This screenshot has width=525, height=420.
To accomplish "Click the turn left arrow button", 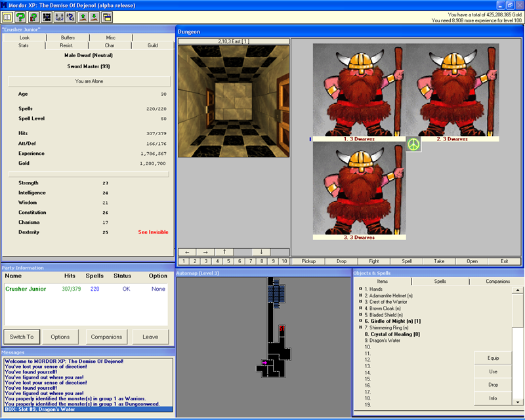I will pos(187,251).
